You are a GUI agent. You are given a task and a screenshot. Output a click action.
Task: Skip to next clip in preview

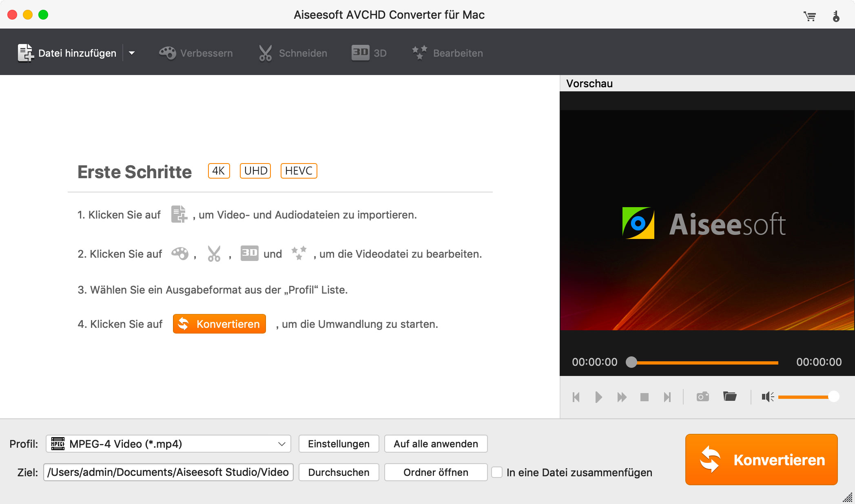tap(667, 397)
